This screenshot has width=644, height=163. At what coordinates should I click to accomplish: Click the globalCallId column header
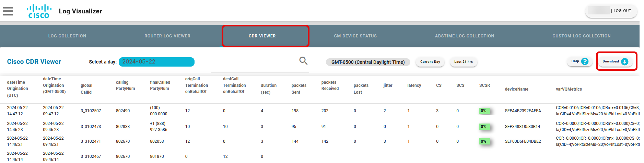tap(86, 89)
